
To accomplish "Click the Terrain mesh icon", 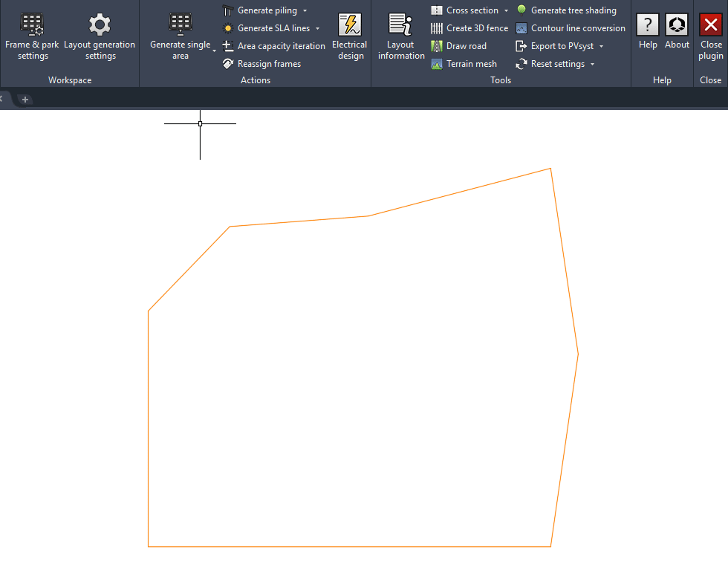I will 437,64.
